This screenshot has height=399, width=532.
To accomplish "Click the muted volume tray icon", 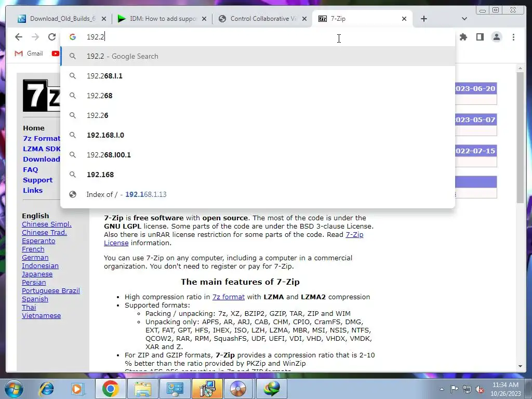I will [480, 389].
